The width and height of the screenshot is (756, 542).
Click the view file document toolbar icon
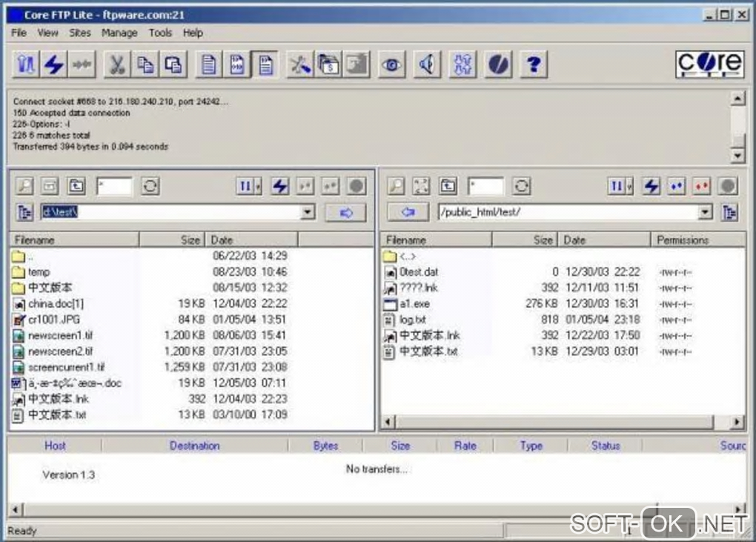pos(209,64)
